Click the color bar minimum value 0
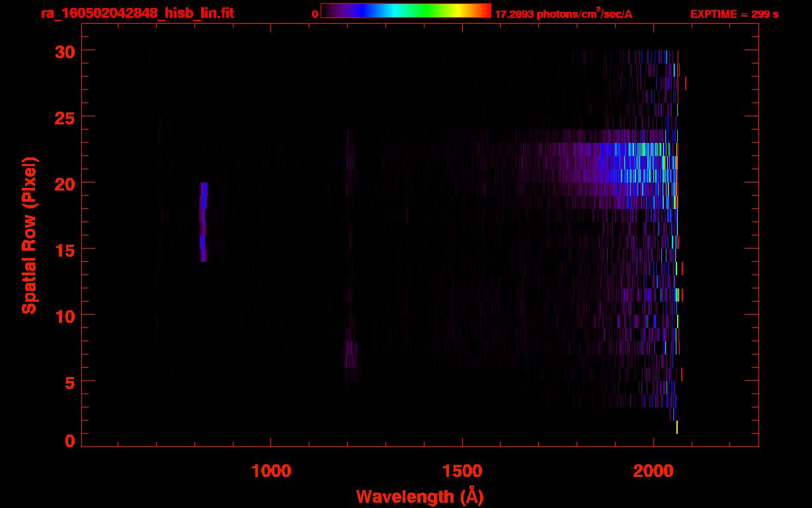Image resolution: width=812 pixels, height=508 pixels. [x=315, y=14]
